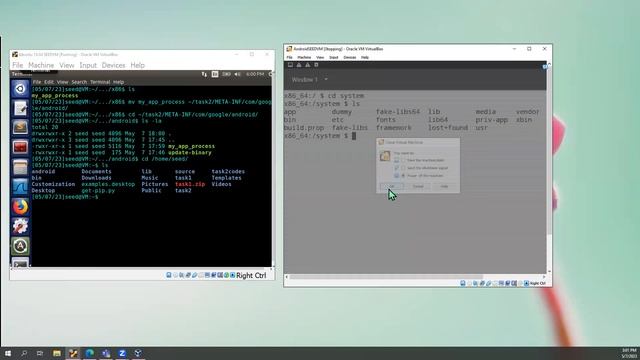This screenshot has height=360, width=640.
Task: Open Search menu in Ubuntu terminal
Action: (x=79, y=82)
